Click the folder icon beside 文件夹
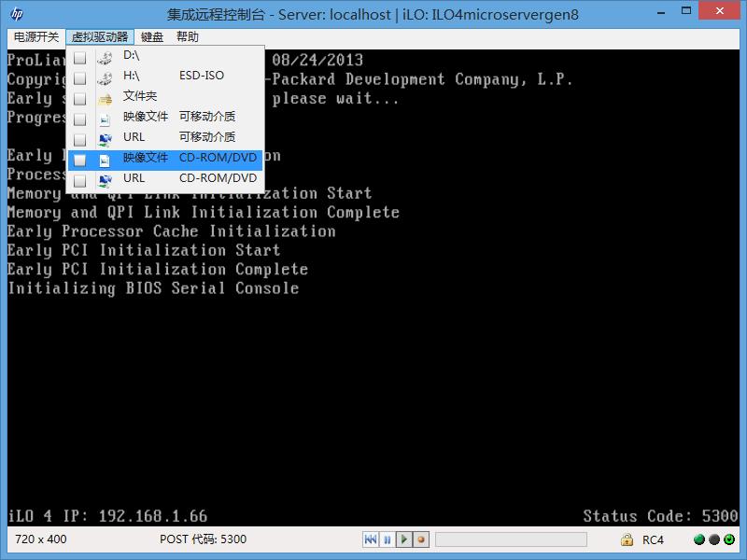747x560 pixels. coord(105,96)
